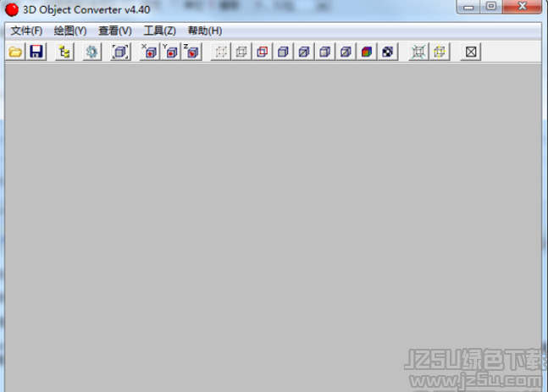Viewport: 548px width, 392px height.
Task: Click the red sphere application icon
Action: click(12, 10)
